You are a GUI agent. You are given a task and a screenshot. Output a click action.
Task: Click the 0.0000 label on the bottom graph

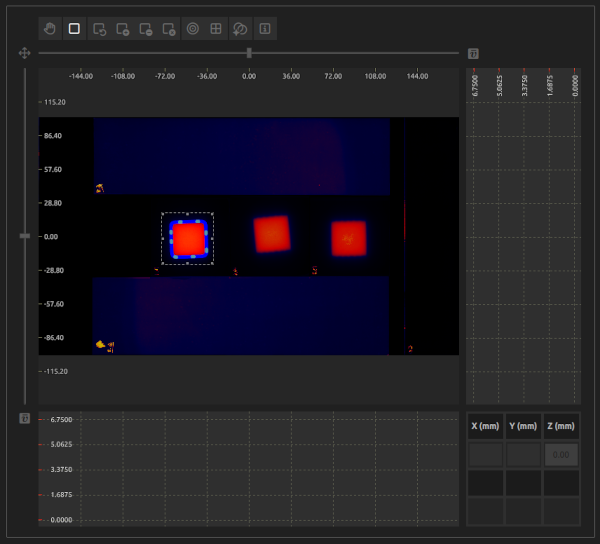point(61,520)
